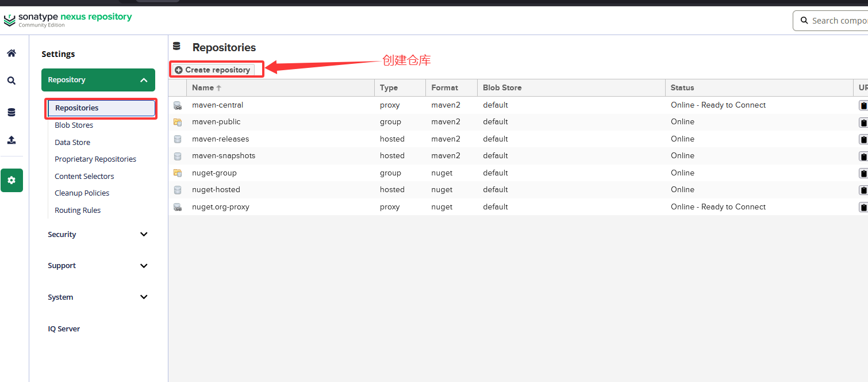The height and width of the screenshot is (382, 868).
Task: Open the maven-snapshots repository row
Action: [518, 156]
